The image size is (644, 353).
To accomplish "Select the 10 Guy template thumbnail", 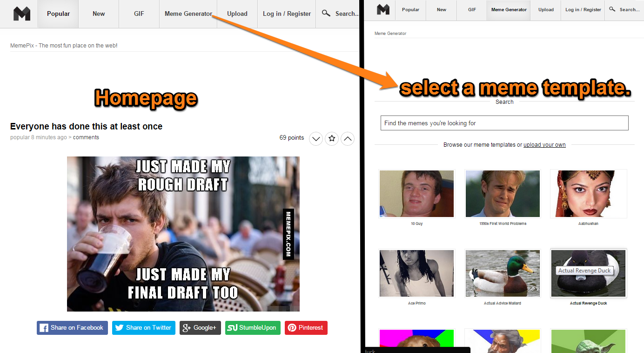I will click(416, 194).
